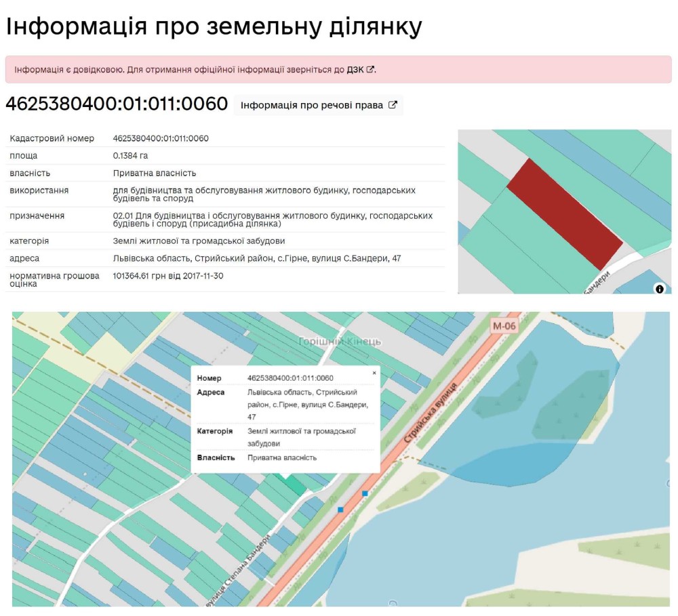
Task: Close the parcel info popup
Action: pos(374,372)
